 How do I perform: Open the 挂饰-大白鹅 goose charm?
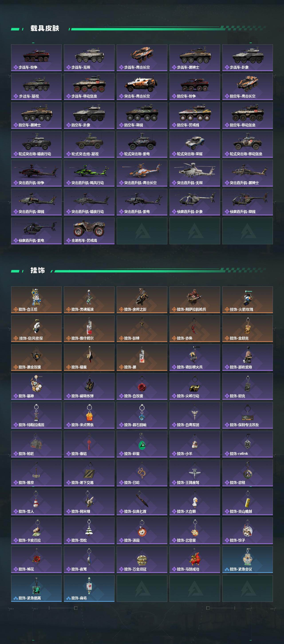195,502
